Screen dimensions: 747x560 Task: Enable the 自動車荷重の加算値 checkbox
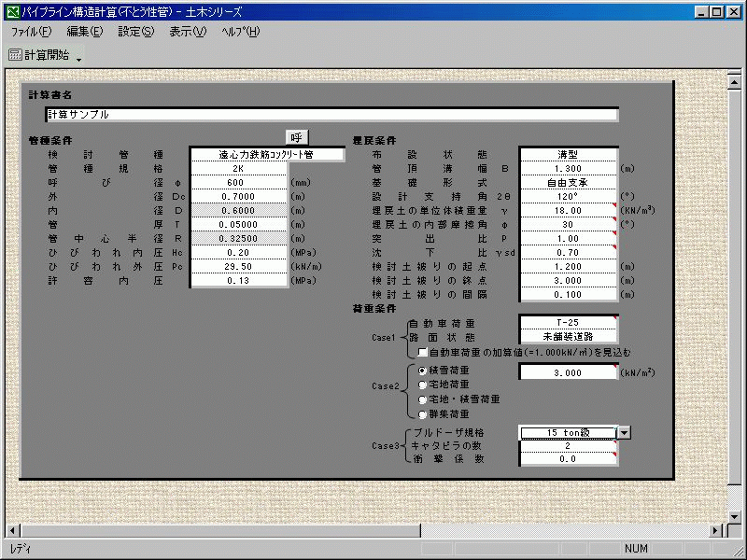[423, 353]
